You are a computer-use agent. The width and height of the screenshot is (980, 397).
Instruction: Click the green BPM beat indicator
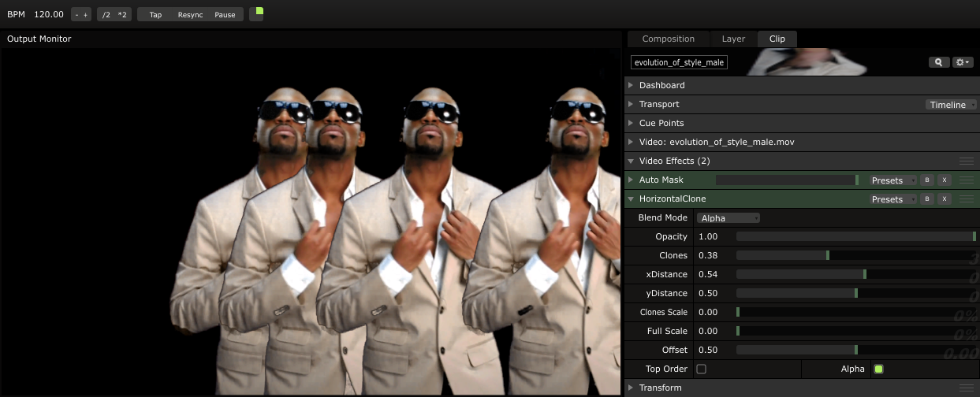point(257,13)
